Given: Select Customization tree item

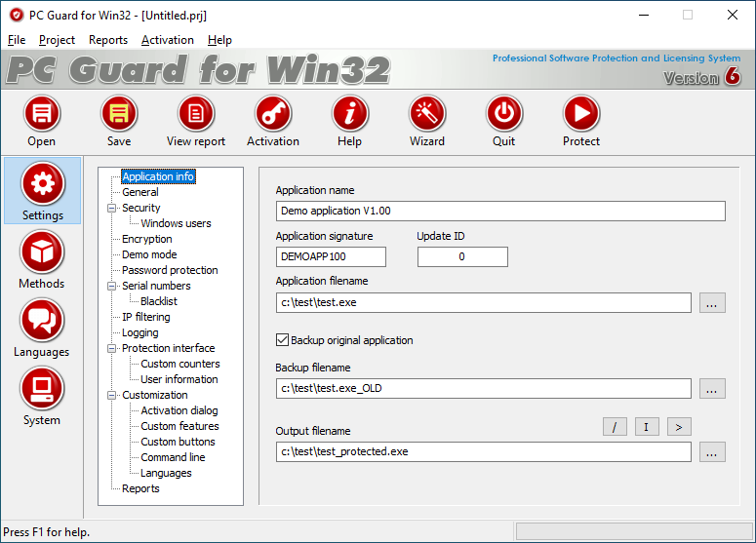Looking at the screenshot, I should click(x=155, y=395).
